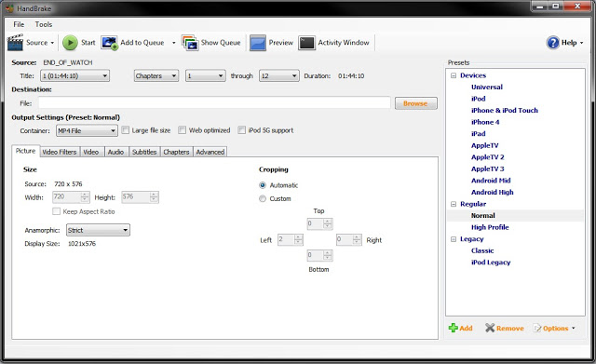This screenshot has height=364, width=596.
Task: Switch to the Subtitles tab
Action: tap(144, 152)
